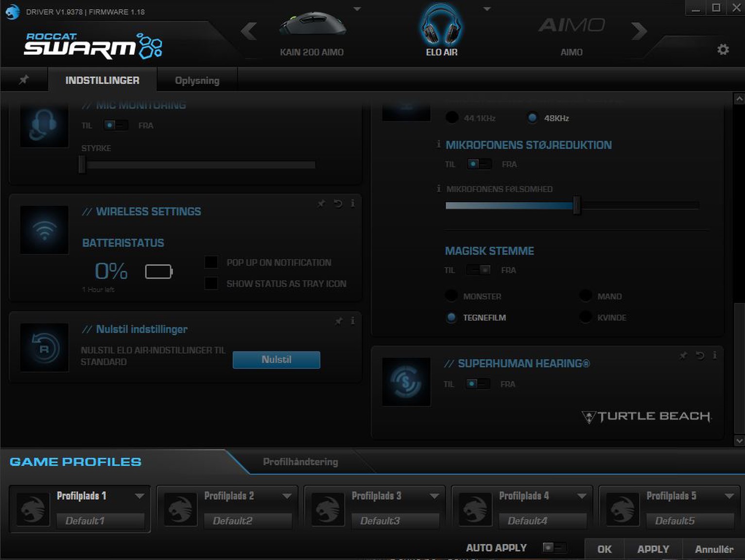Click the Profilplads 1 Roccat icon
This screenshot has height=560, width=745.
tap(33, 509)
